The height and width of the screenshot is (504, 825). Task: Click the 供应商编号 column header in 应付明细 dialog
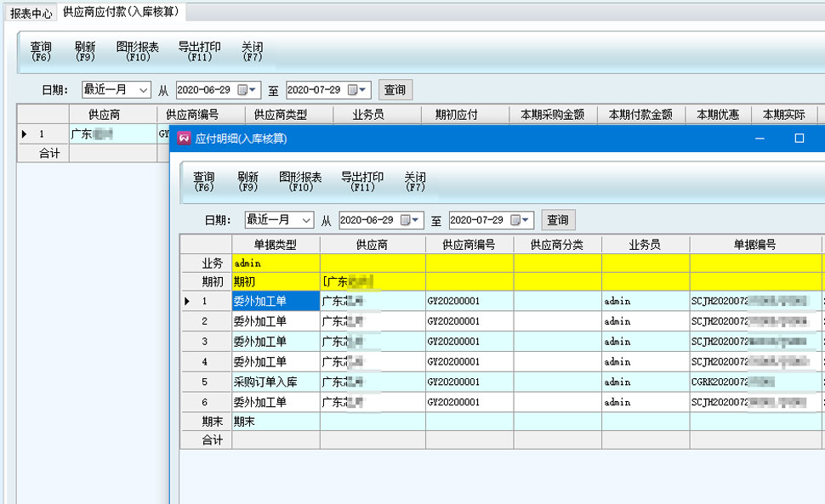coord(469,245)
